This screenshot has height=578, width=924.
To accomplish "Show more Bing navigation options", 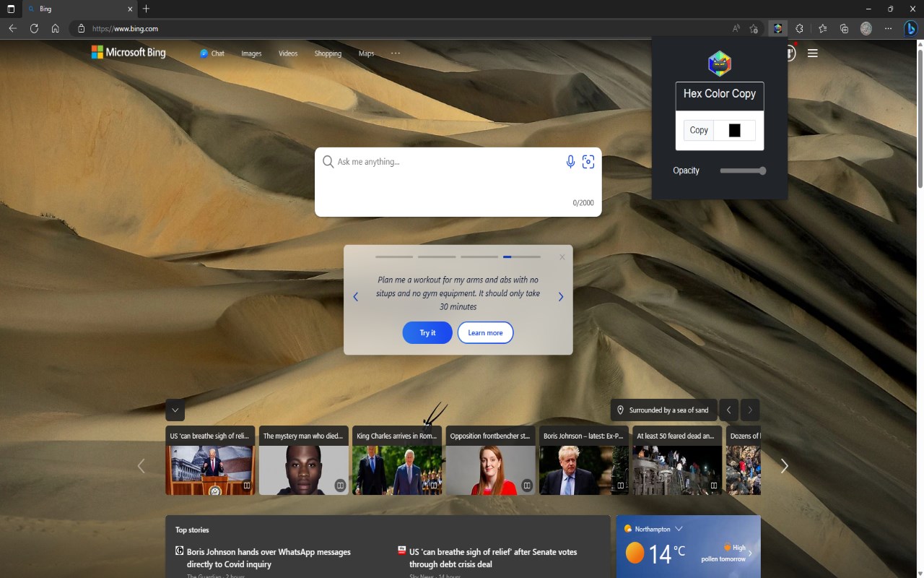I will coord(396,53).
